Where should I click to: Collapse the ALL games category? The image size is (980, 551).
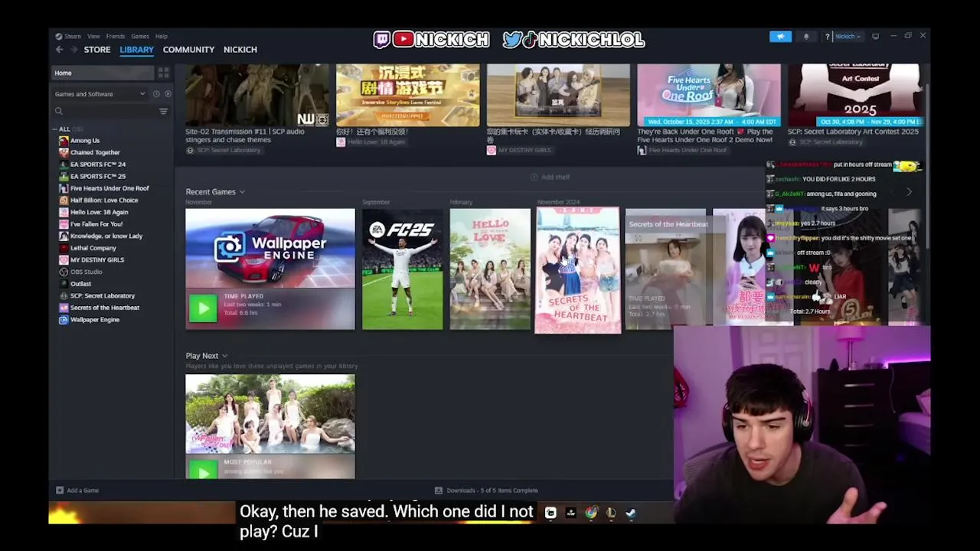tap(55, 129)
